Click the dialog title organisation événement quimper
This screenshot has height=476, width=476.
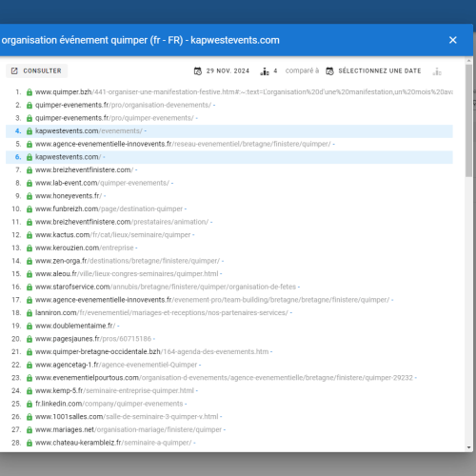[141, 40]
